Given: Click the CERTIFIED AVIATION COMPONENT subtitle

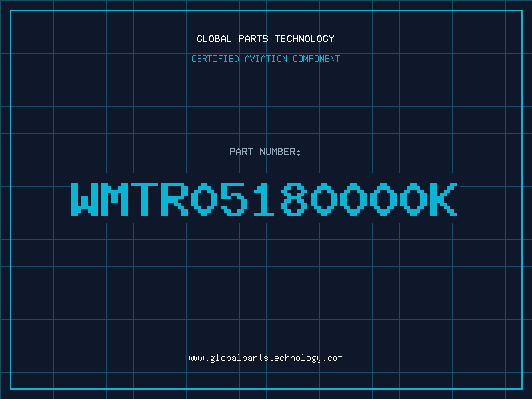Looking at the screenshot, I should point(265,59).
